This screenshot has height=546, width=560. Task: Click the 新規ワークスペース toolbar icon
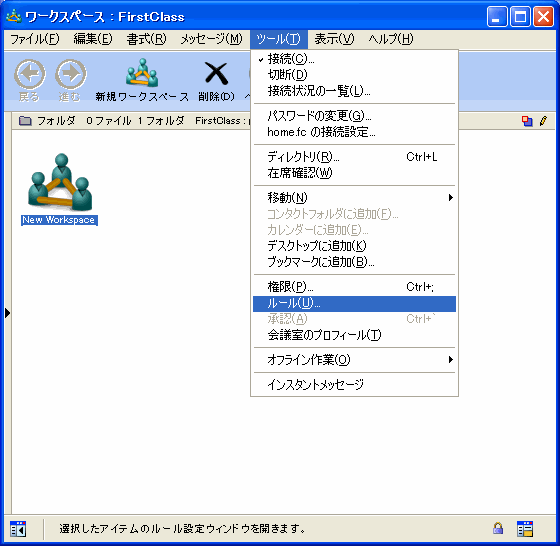pyautogui.click(x=142, y=73)
